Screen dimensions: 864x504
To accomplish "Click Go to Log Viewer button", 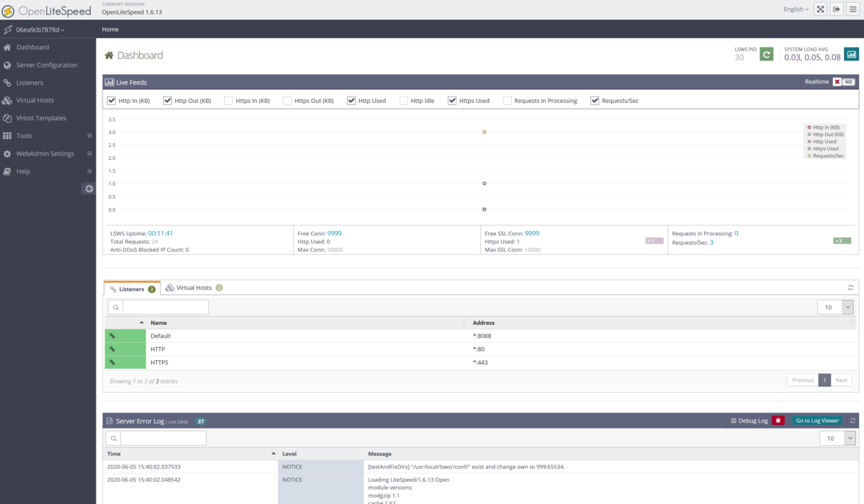I will (x=817, y=420).
